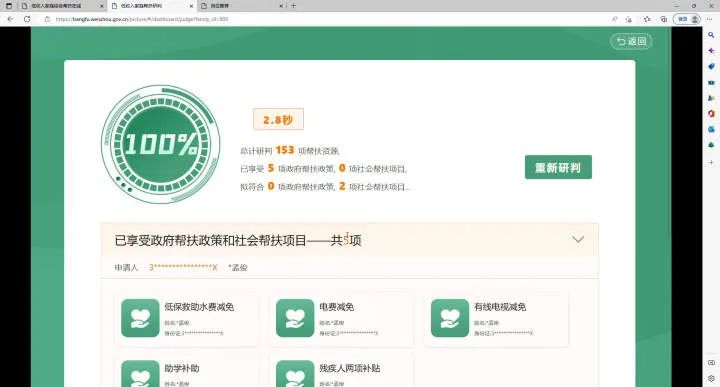Open browser settings and more menu
720x387 pixels.
[x=710, y=19]
